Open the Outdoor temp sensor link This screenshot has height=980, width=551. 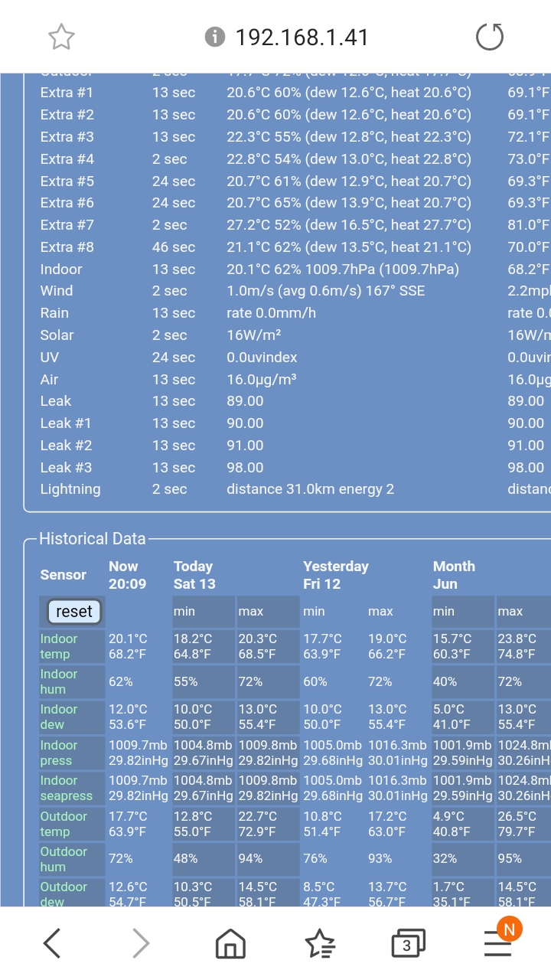click(x=64, y=824)
